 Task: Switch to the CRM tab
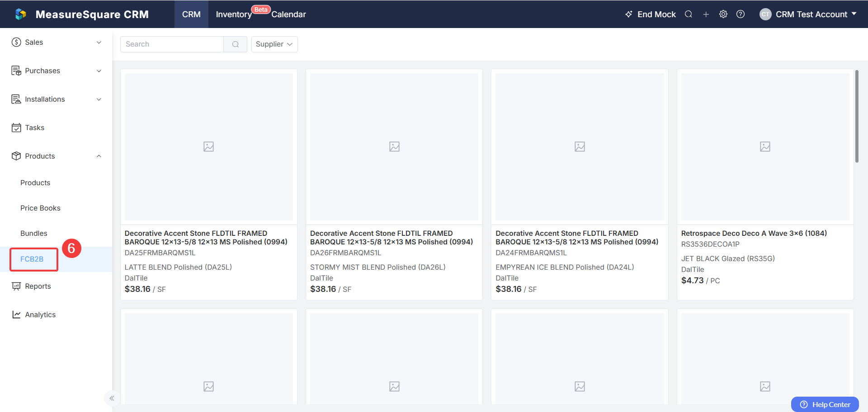coord(191,14)
